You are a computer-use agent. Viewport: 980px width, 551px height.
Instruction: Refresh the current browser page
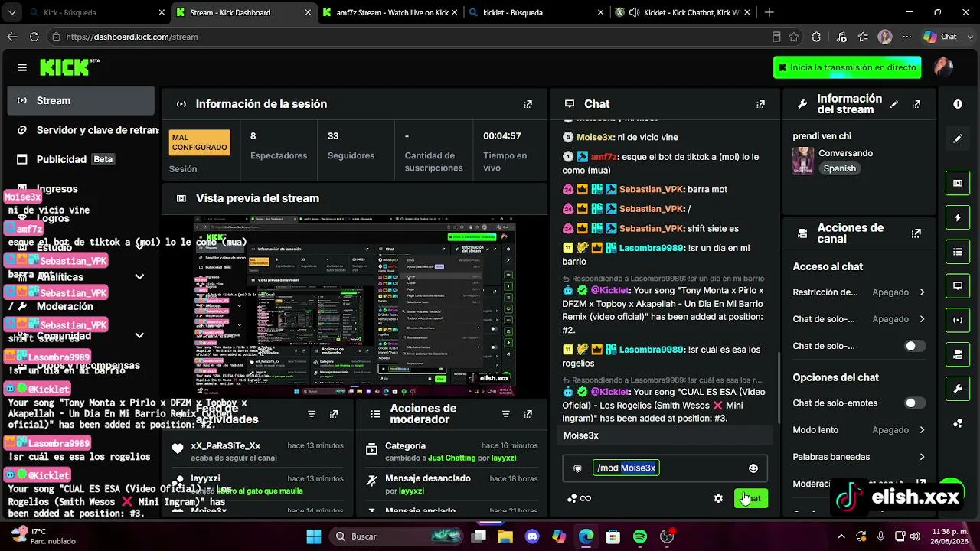click(x=34, y=37)
